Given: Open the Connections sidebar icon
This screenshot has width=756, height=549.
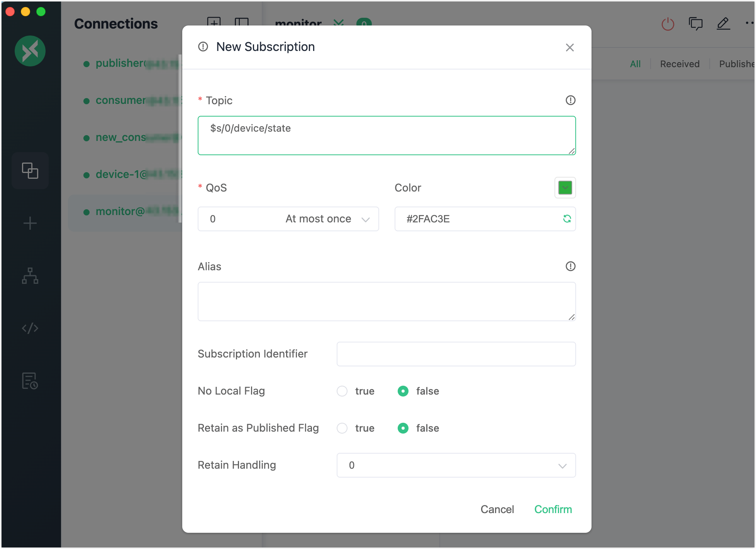Looking at the screenshot, I should pyautogui.click(x=30, y=171).
